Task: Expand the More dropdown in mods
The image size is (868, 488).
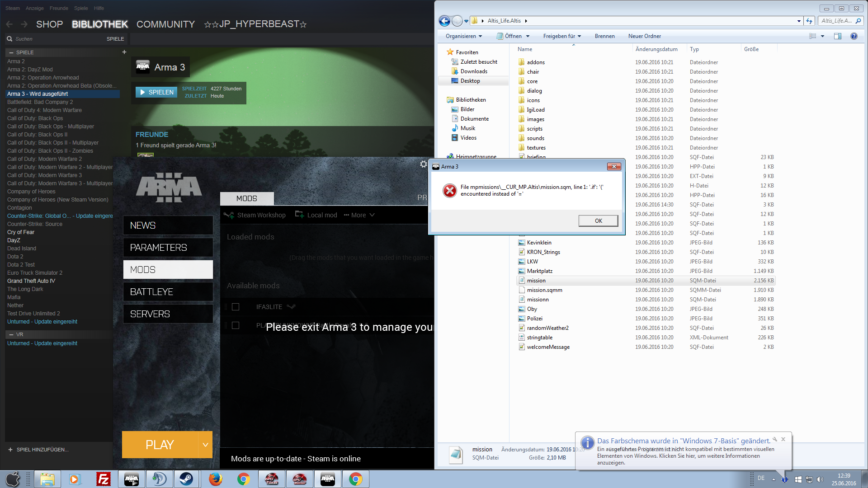Action: click(x=359, y=215)
